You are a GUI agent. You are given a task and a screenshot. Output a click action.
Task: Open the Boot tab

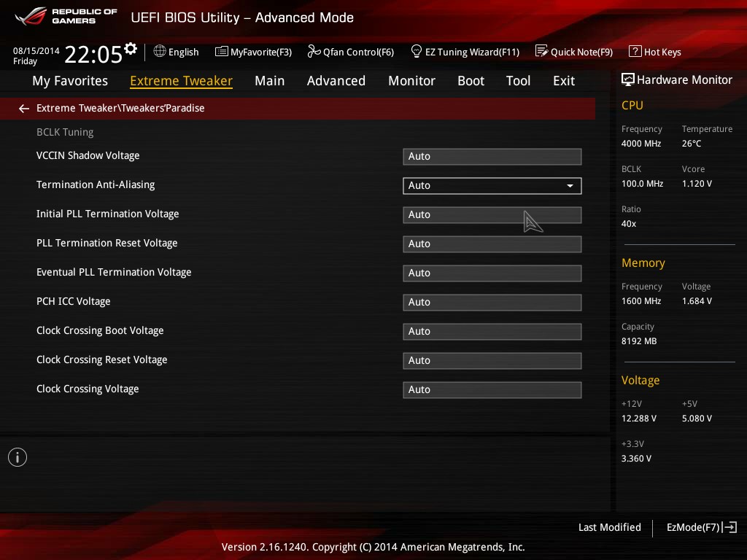(471, 81)
